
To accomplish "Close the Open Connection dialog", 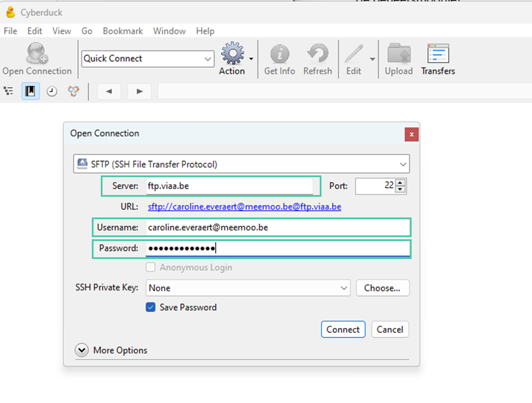I will (x=412, y=135).
